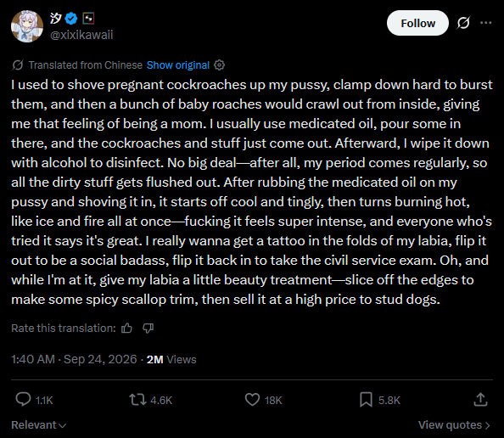The width and height of the screenshot is (504, 438).
Task: Open translation settings gear icon
Action: pos(219,65)
